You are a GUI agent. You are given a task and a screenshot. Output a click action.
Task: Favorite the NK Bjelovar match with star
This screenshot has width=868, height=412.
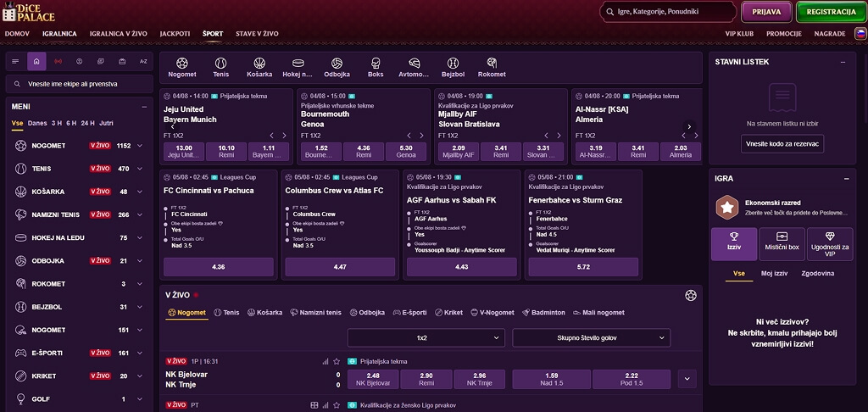[337, 361]
